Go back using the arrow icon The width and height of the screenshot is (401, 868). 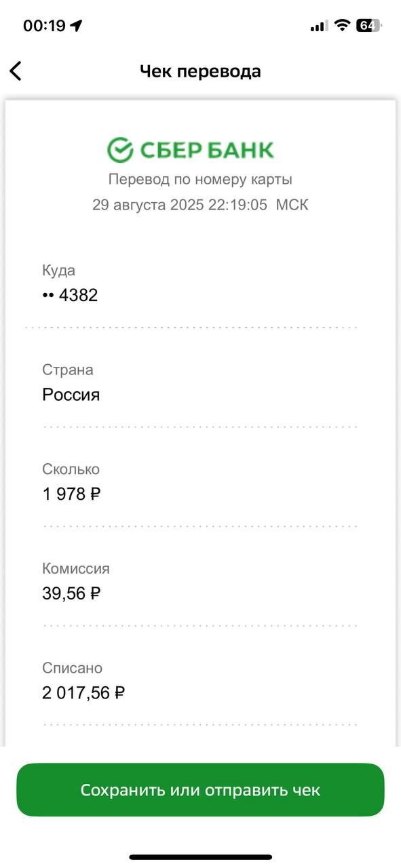(x=16, y=71)
